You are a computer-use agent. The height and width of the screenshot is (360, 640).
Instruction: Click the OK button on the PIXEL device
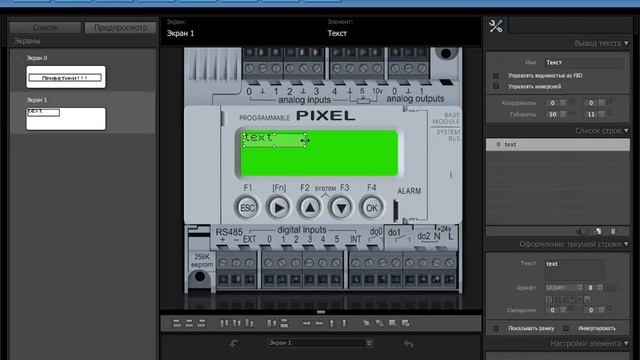pos(371,207)
